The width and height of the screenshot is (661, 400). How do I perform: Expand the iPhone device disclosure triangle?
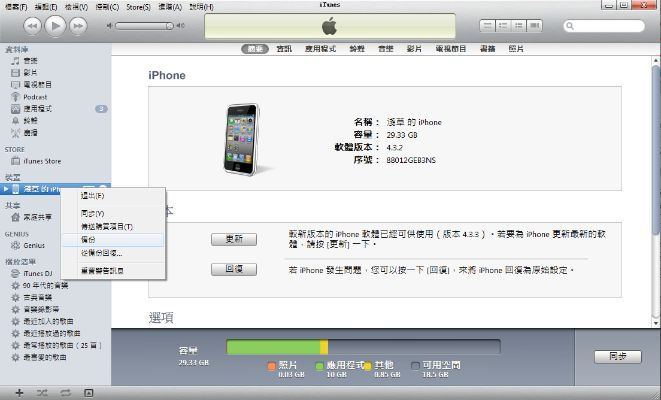[5, 189]
